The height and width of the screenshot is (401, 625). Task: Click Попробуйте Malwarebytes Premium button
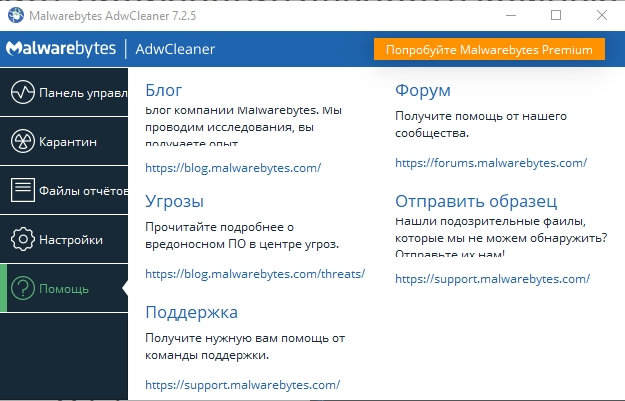[x=489, y=49]
